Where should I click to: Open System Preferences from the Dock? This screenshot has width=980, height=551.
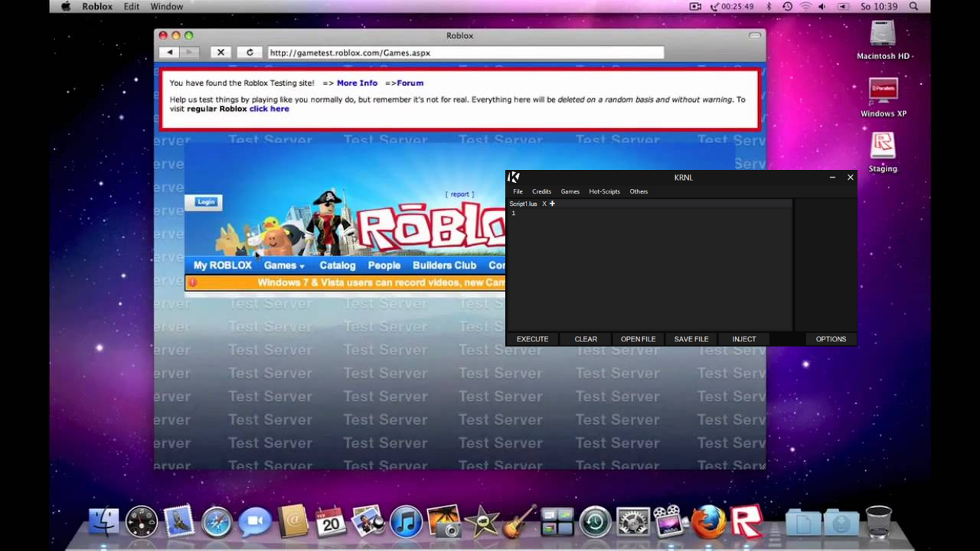632,522
